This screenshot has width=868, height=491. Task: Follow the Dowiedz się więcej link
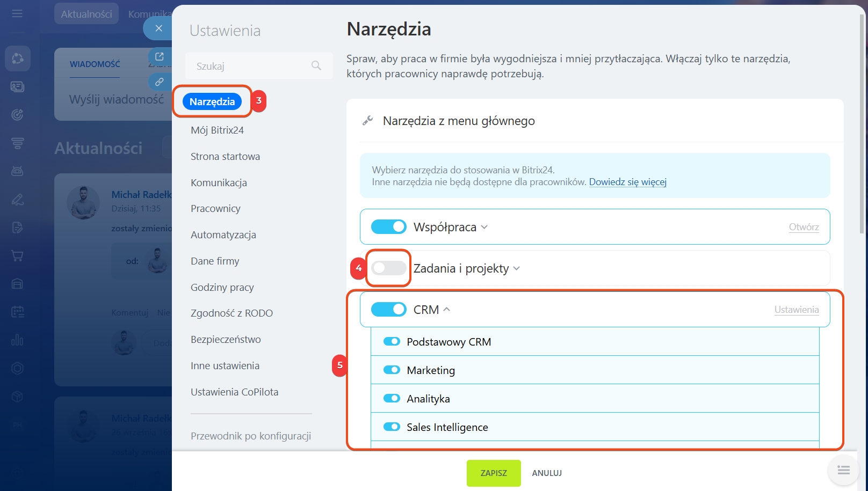(627, 182)
